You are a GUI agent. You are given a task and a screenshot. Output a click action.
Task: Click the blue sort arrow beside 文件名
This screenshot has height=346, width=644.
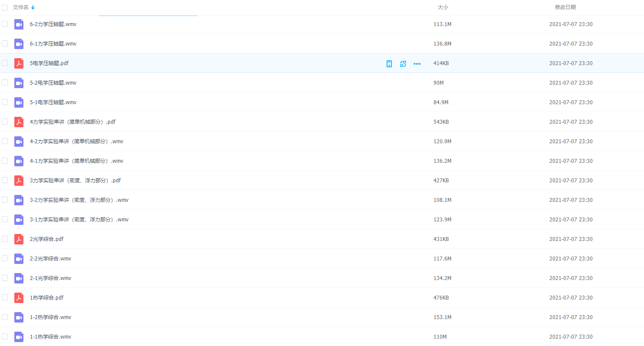33,7
